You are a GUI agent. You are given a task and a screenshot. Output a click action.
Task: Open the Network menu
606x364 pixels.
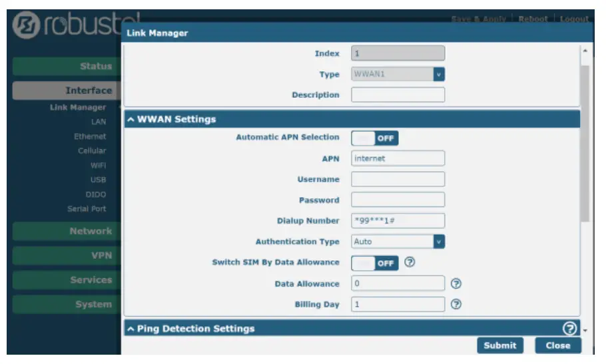pyautogui.click(x=67, y=231)
